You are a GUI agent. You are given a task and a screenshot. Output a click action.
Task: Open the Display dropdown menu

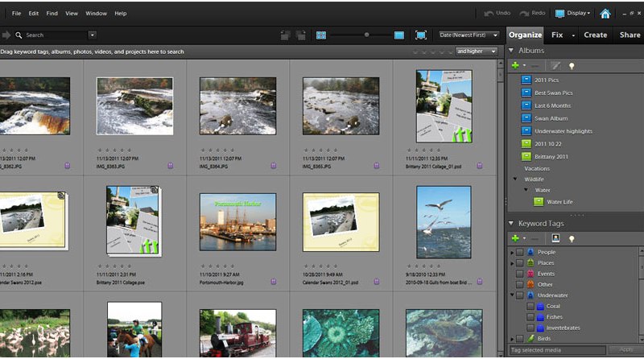573,13
